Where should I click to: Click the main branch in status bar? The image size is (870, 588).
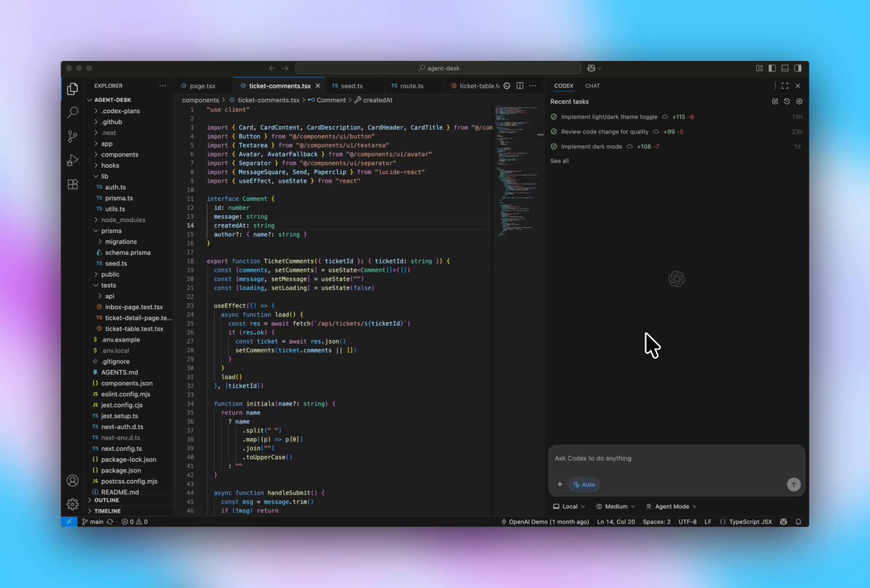click(93, 521)
